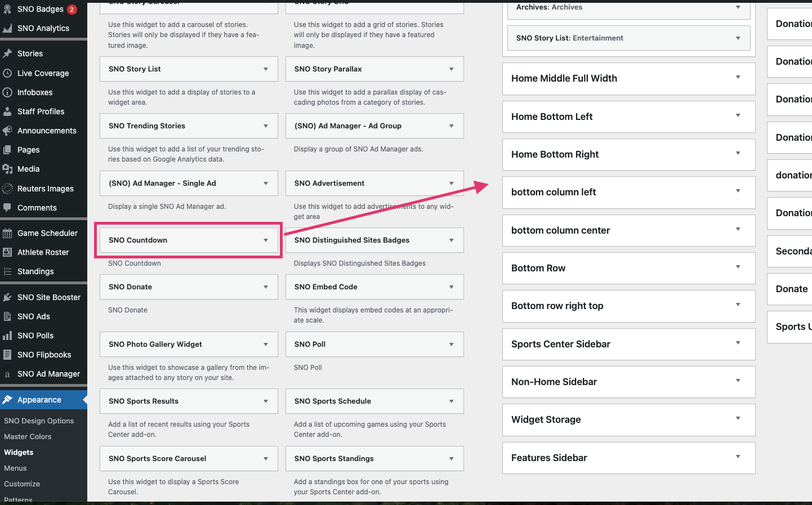Screen dimensions: 812x505
Task: Click the SNO Ads icon
Action: (x=7, y=316)
